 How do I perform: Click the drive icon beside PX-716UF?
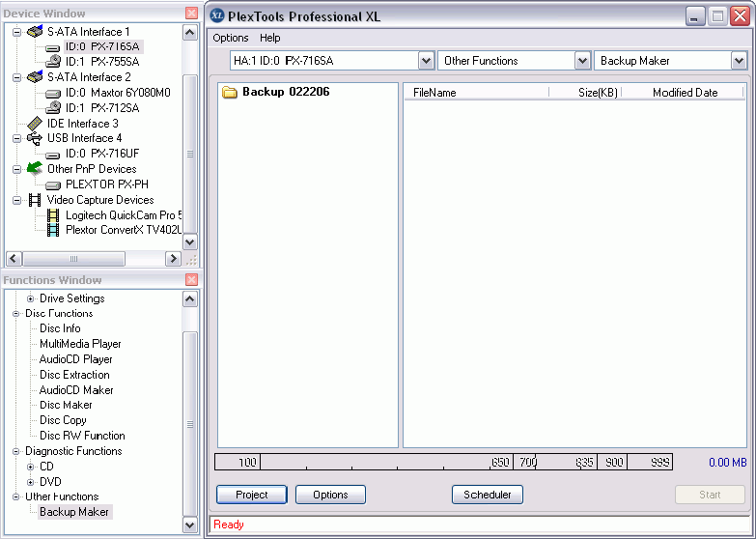pos(53,155)
